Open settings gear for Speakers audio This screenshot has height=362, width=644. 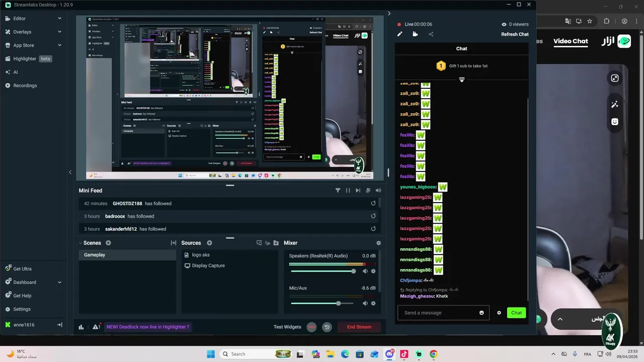[x=373, y=271]
